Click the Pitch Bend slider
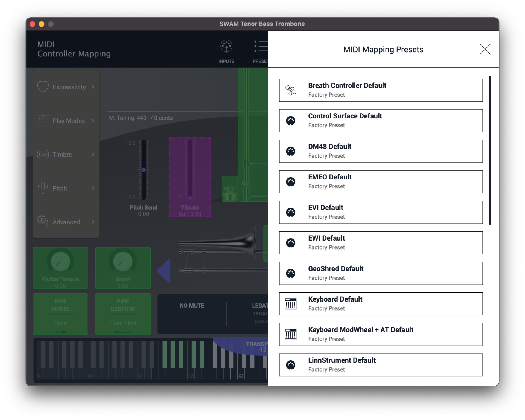Screen dimensions: 525x420 (x=143, y=169)
